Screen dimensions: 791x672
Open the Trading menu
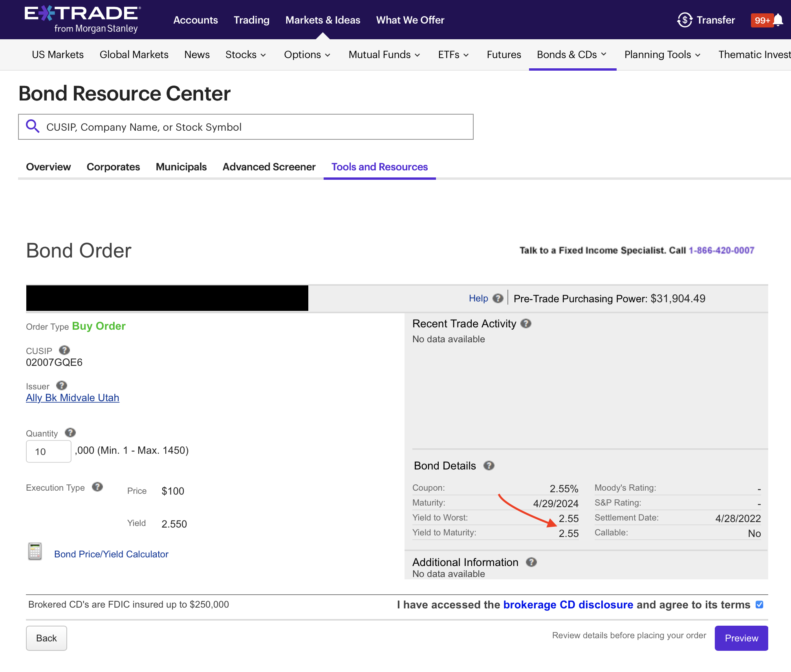tap(251, 20)
